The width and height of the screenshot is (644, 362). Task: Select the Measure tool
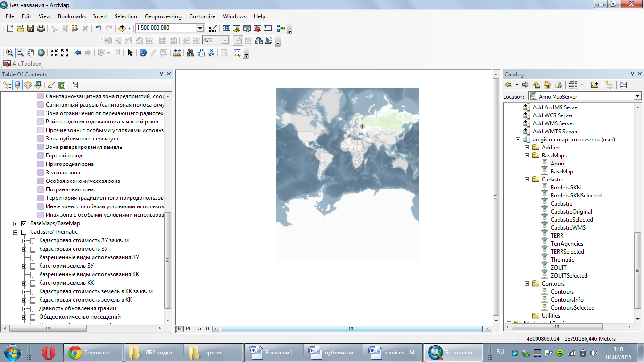pyautogui.click(x=177, y=53)
